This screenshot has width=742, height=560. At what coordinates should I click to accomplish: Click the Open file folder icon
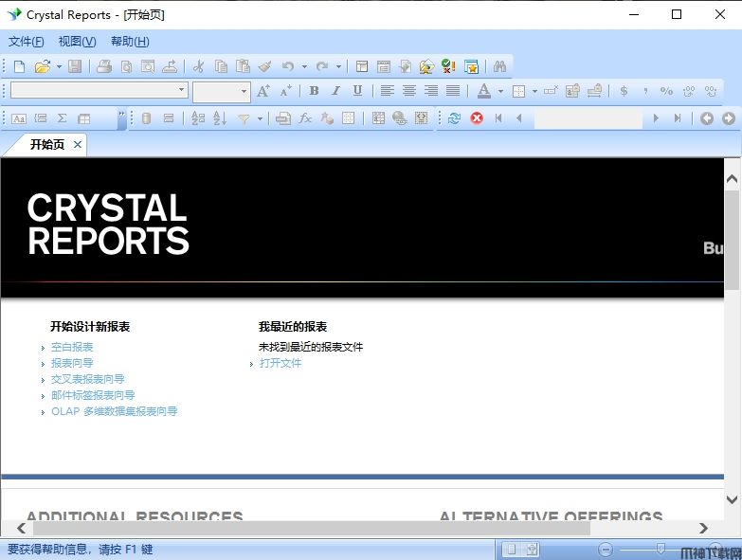(x=42, y=66)
